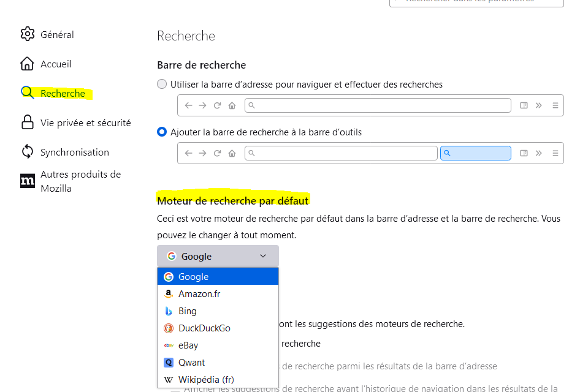Select 'Utiliser la barre d'adresse' radio button
Image resolution: width=580 pixels, height=392 pixels.
(x=162, y=85)
